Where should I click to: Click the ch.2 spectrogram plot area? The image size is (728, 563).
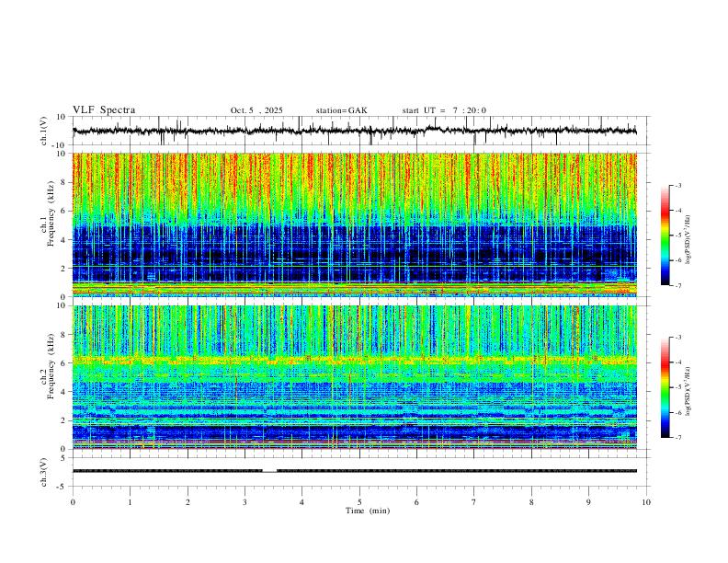click(x=355, y=377)
